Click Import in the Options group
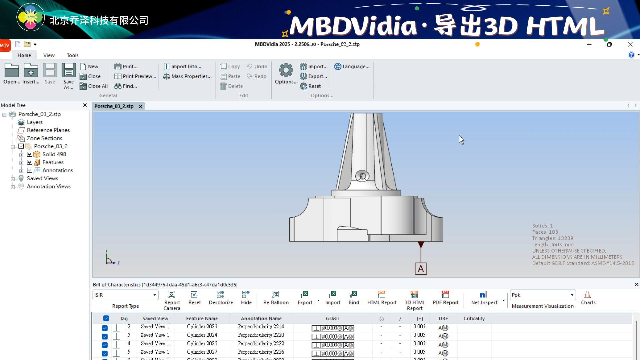The width and height of the screenshot is (640, 360). pyautogui.click(x=313, y=66)
